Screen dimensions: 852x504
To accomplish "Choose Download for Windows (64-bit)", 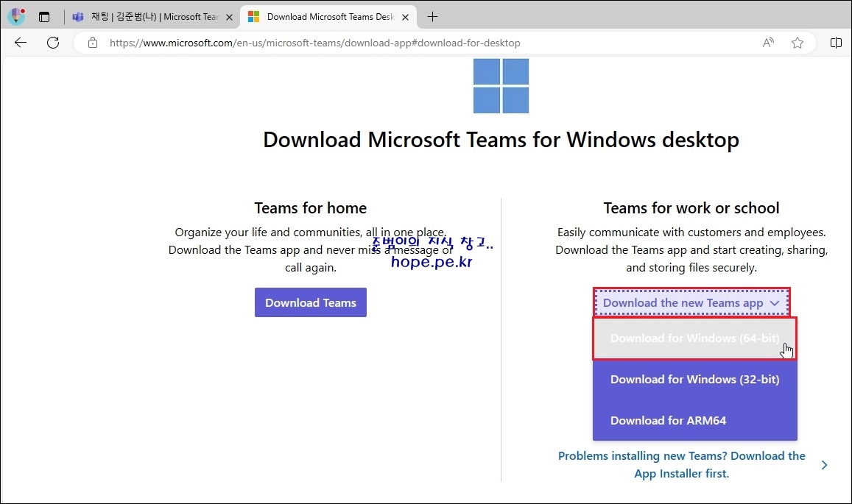I will tap(695, 338).
